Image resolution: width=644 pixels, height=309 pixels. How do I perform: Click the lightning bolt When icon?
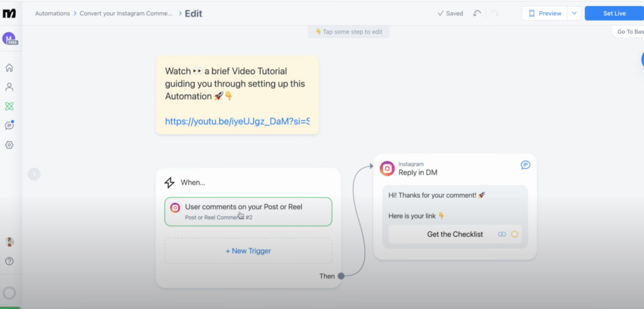pyautogui.click(x=169, y=183)
